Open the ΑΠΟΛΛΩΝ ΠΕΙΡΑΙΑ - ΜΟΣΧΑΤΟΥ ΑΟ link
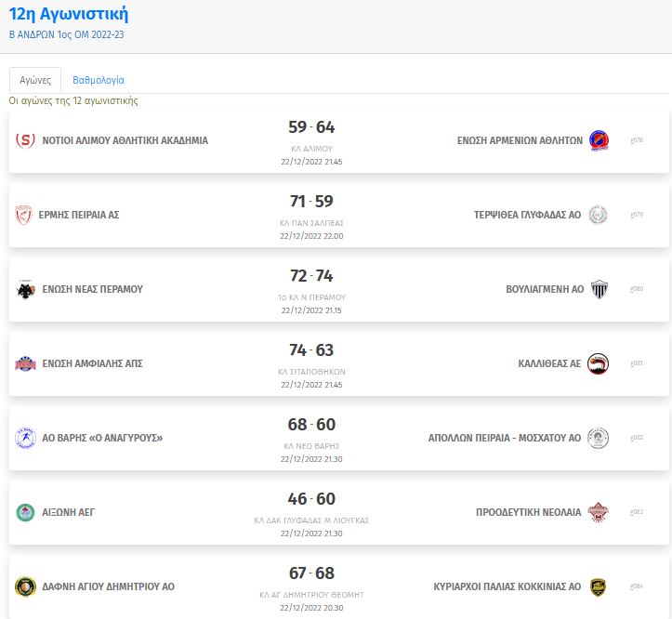 505,438
